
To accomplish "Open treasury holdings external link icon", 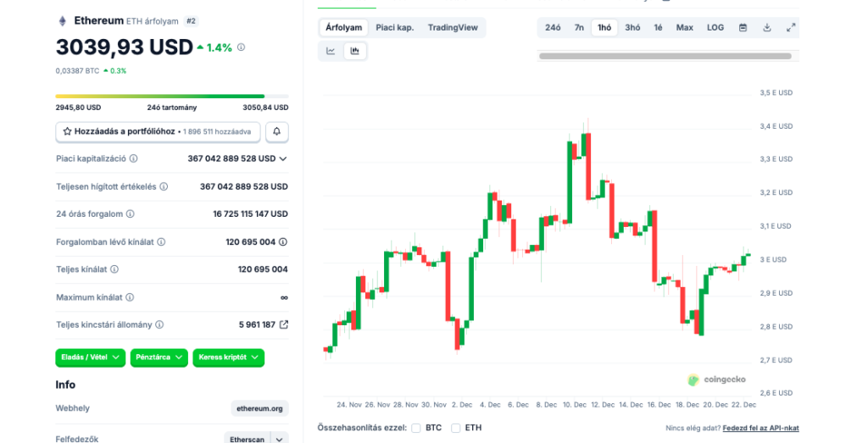I will tap(284, 324).
